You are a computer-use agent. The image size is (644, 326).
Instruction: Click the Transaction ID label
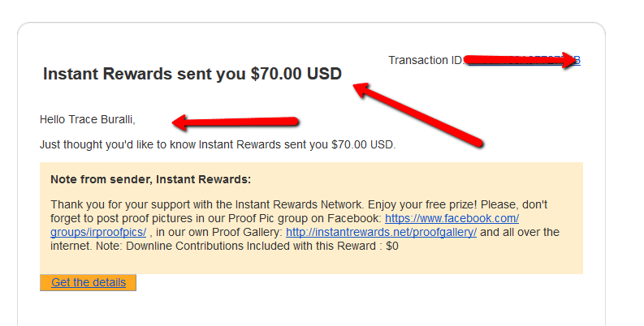click(426, 60)
